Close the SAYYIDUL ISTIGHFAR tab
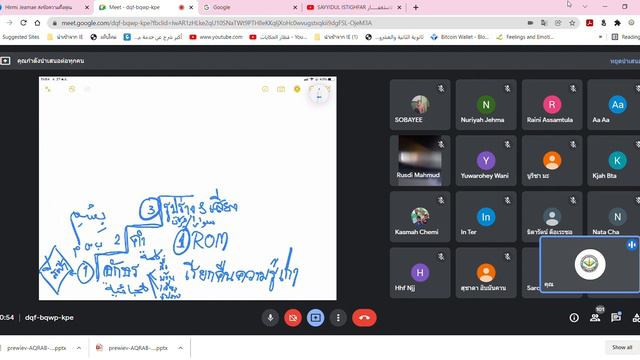 coord(399,7)
